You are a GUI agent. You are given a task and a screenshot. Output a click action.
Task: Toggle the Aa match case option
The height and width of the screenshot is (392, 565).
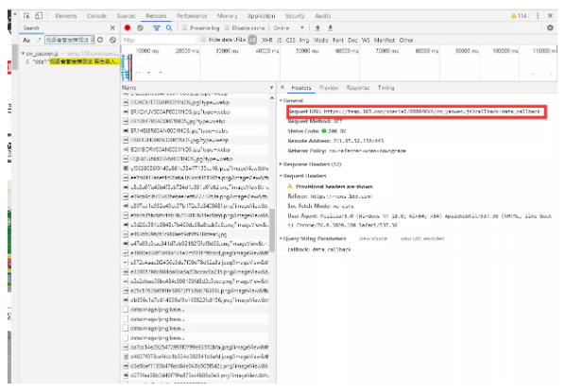pos(26,40)
